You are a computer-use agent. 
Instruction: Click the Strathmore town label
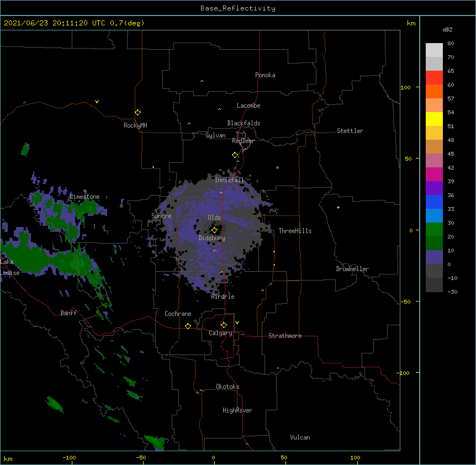(285, 336)
